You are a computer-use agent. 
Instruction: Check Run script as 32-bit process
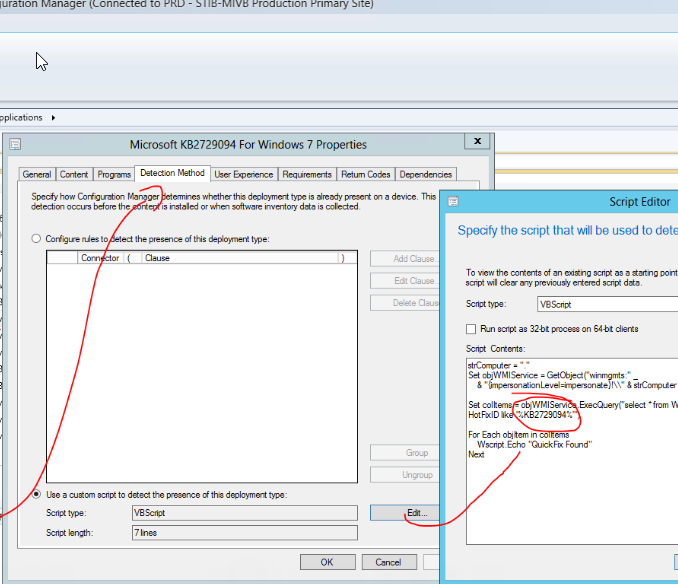pos(471,329)
